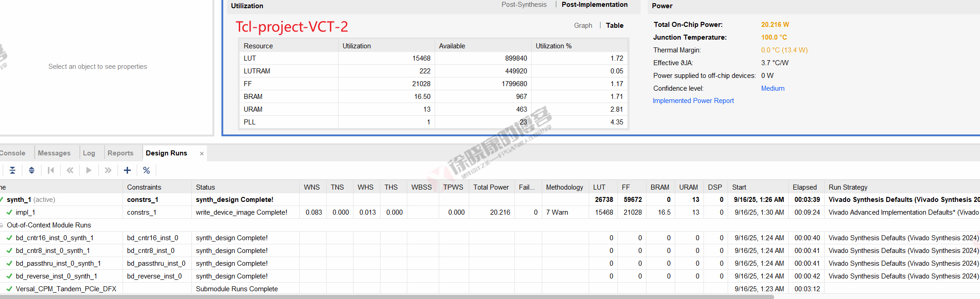The image size is (980, 299).
Task: Switch to the Console tab
Action: click(x=12, y=153)
